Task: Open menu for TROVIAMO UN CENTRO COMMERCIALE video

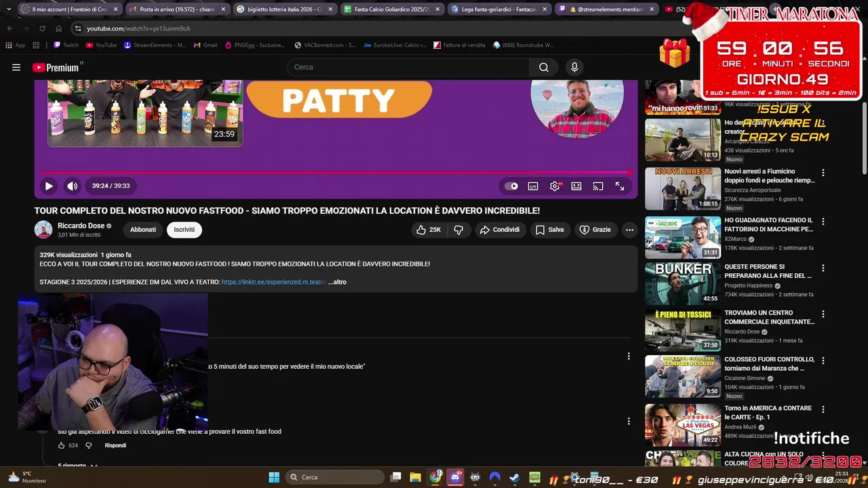Action: [823, 314]
